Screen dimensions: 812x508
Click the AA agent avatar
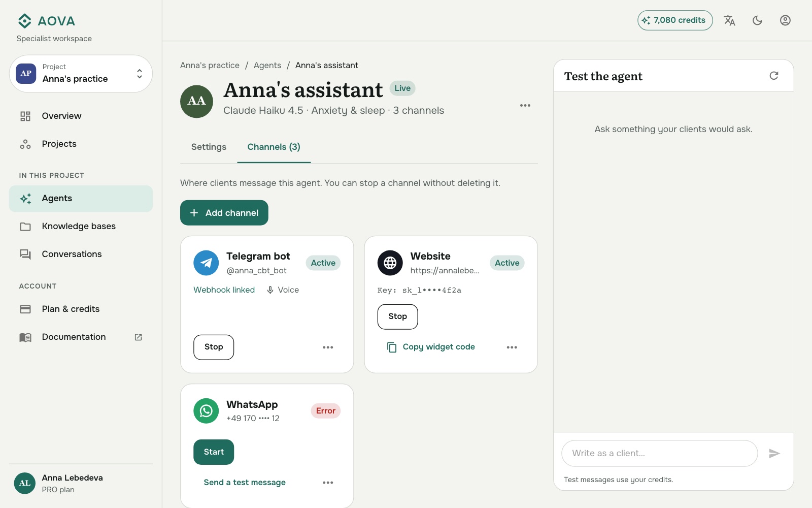point(196,101)
